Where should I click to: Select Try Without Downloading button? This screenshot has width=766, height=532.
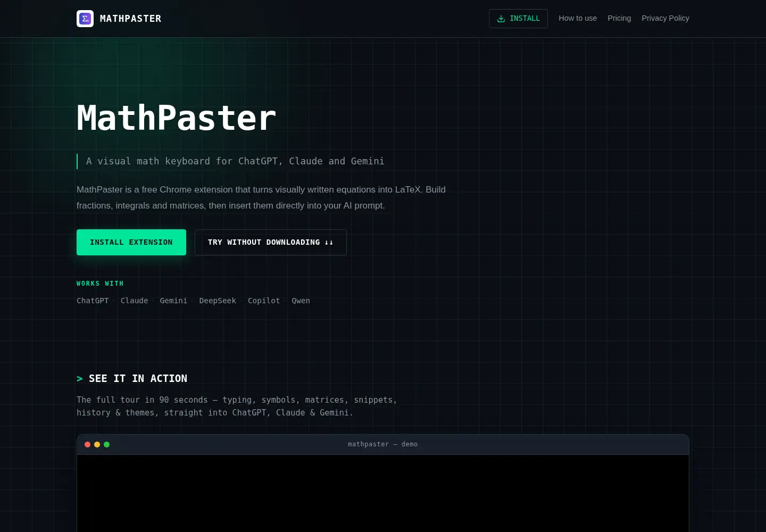pos(271,242)
